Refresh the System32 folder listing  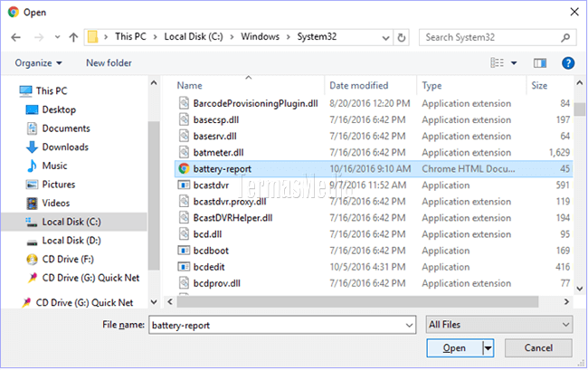click(x=402, y=37)
